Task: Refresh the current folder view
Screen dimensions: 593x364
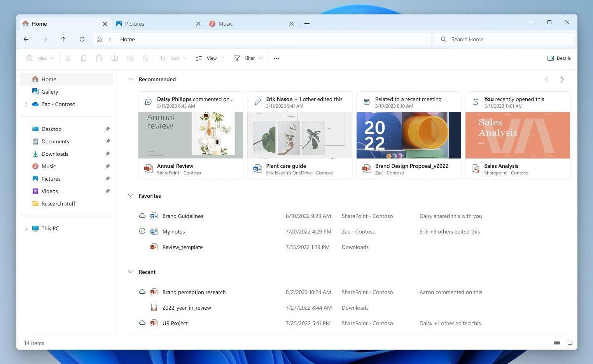Action: (x=82, y=39)
